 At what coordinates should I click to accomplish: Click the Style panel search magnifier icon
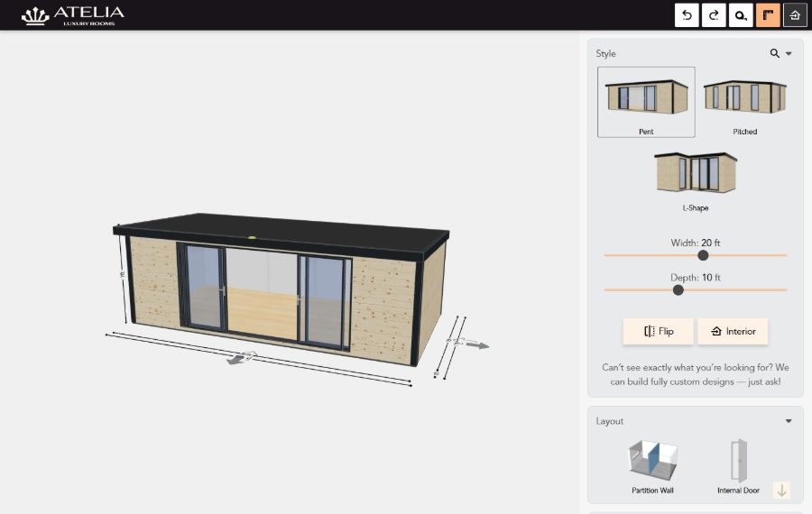point(775,53)
